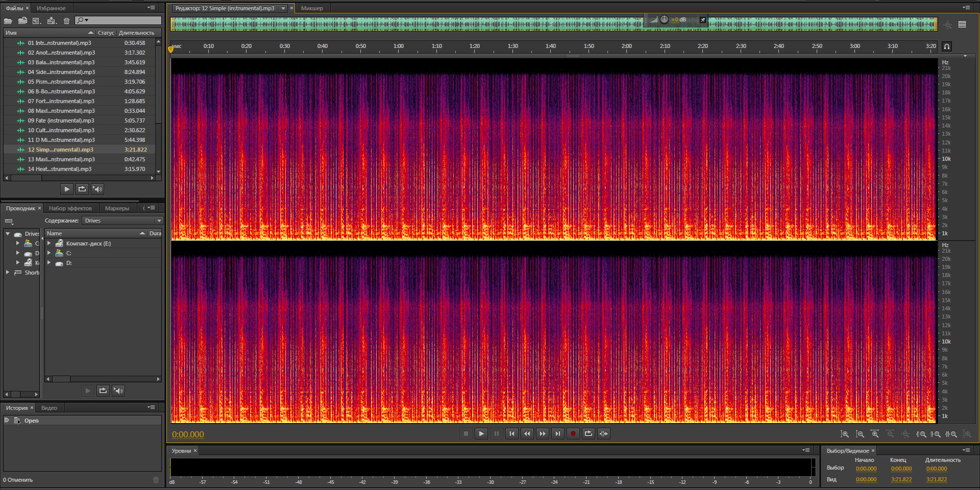Image resolution: width=980 pixels, height=490 pixels.
Task: Click the 0:00.000 current time display
Action: click(188, 434)
